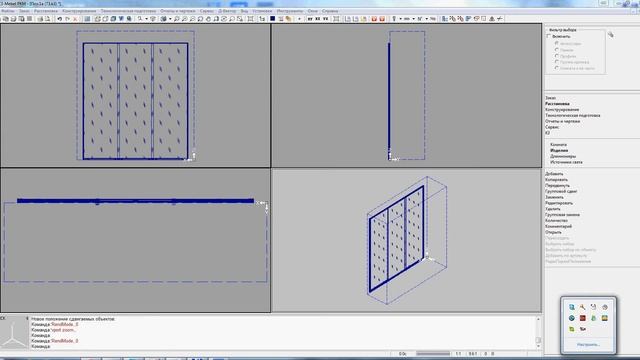The height and width of the screenshot is (360, 640).
Task: Open the Справка menu
Action: pos(330,11)
